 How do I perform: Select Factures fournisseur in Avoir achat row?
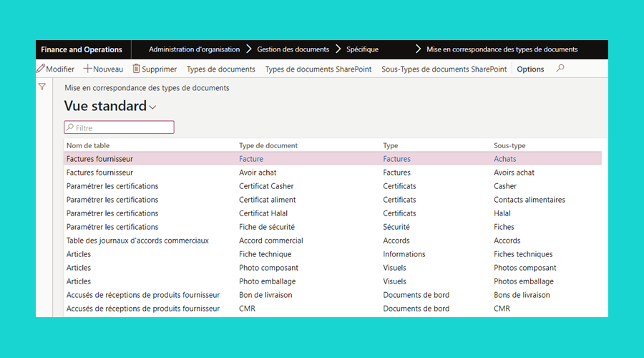coord(99,173)
